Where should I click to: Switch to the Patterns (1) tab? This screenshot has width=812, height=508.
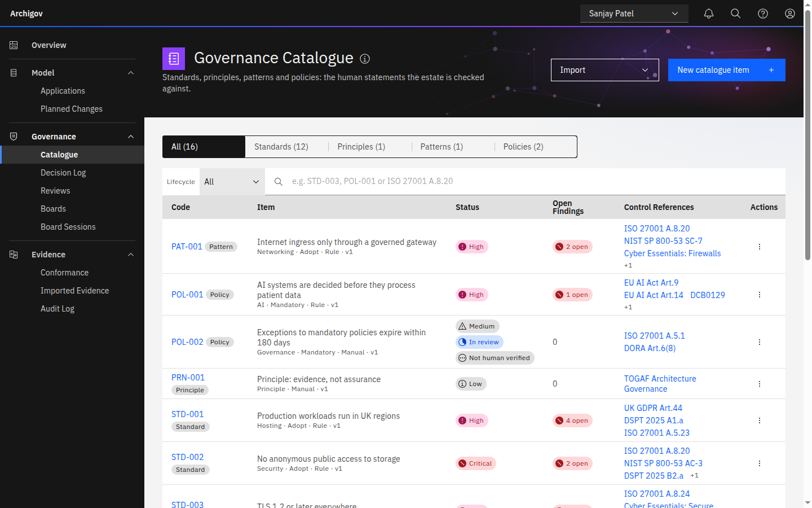pos(453,147)
